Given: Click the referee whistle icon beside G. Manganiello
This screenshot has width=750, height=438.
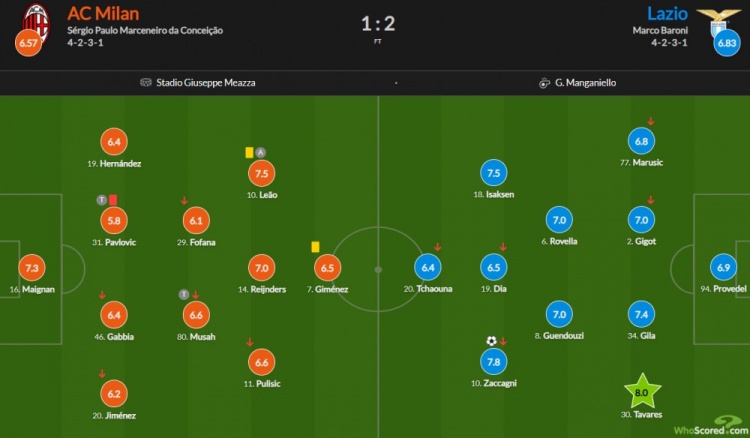Looking at the screenshot, I should (x=544, y=83).
